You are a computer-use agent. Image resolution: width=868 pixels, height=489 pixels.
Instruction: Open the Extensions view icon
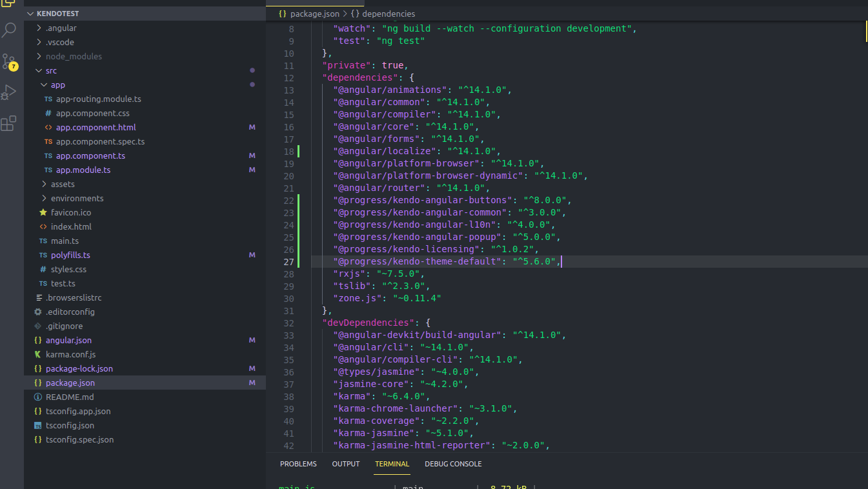point(9,123)
